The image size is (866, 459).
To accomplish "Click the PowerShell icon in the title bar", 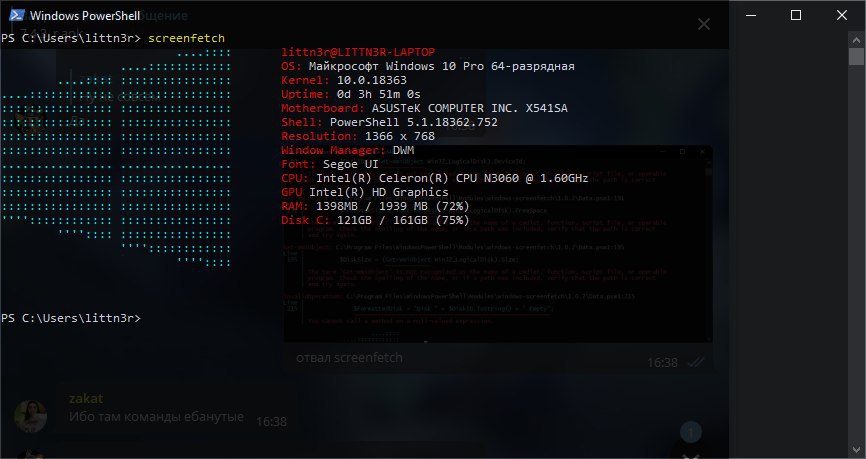I will pyautogui.click(x=17, y=15).
